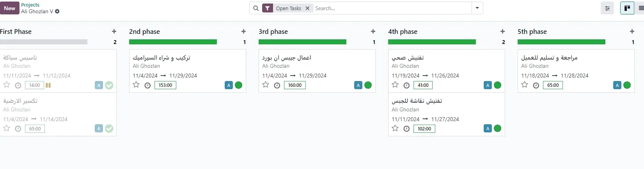Click the 3rd phase green progress bar
The image size is (644, 169).
pos(302,42)
